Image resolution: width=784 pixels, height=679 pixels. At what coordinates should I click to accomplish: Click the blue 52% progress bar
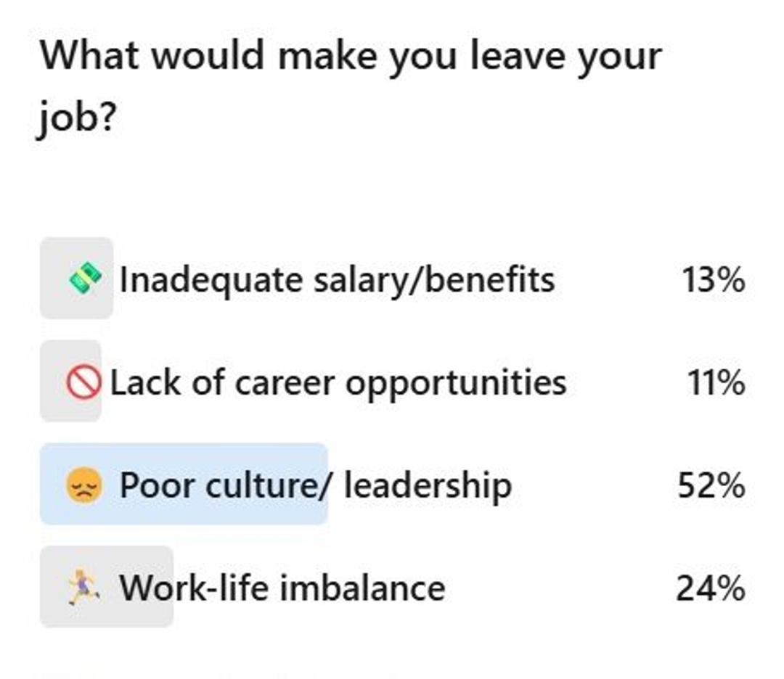point(184,484)
